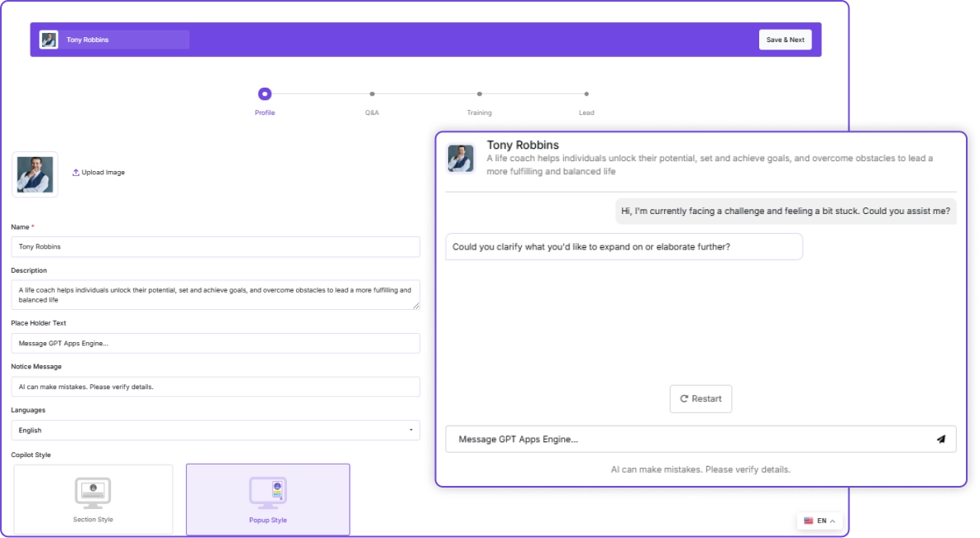The image size is (980, 538).
Task: Jump to the Lead step
Action: (x=586, y=94)
